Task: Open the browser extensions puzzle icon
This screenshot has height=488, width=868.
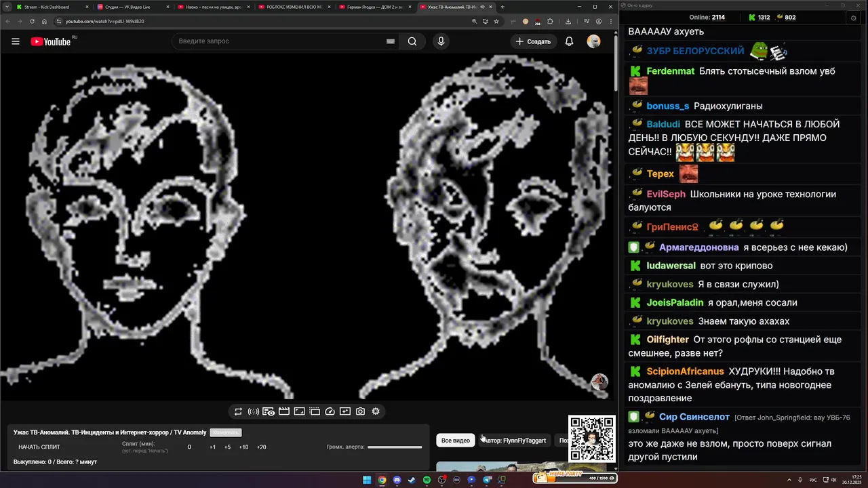Action: click(x=550, y=22)
